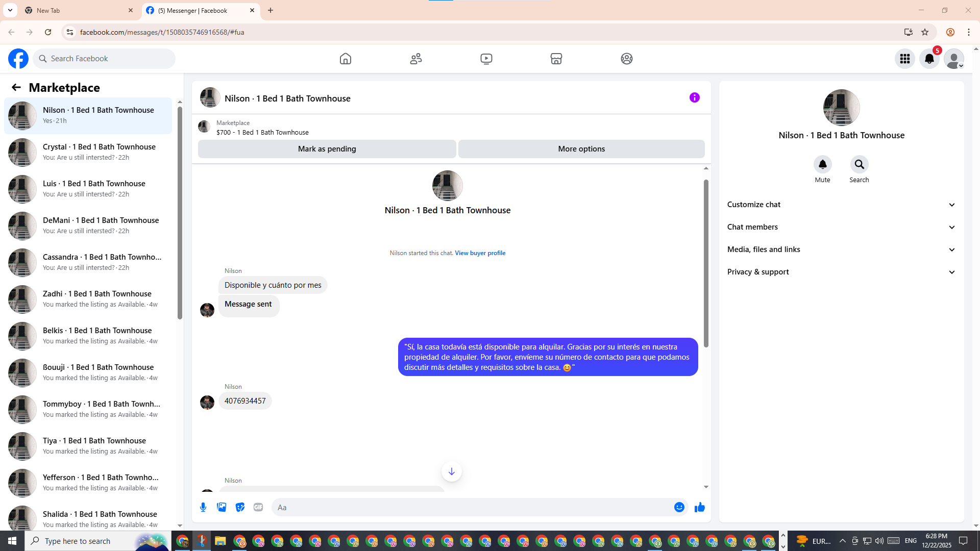Click the Aa message input field

pyautogui.click(x=470, y=507)
